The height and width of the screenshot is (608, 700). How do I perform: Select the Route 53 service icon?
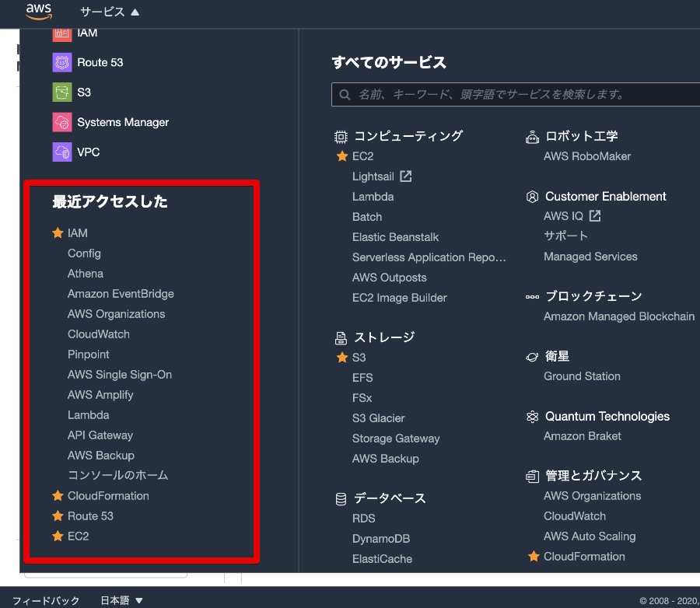(x=61, y=62)
